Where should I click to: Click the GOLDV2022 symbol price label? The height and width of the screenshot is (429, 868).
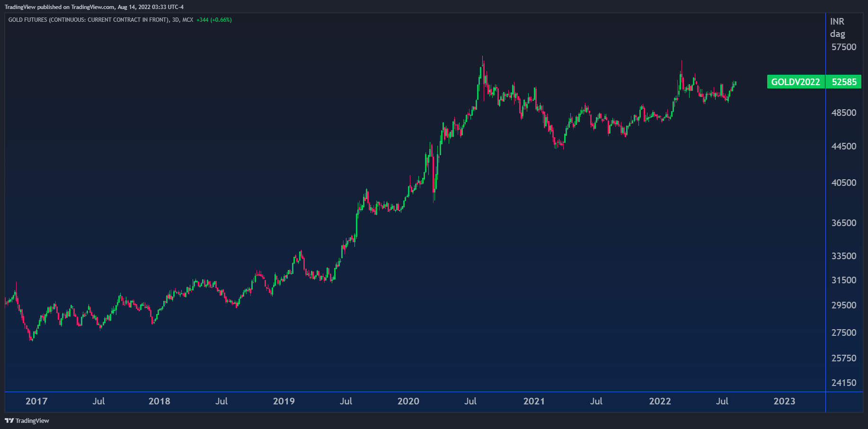[796, 82]
